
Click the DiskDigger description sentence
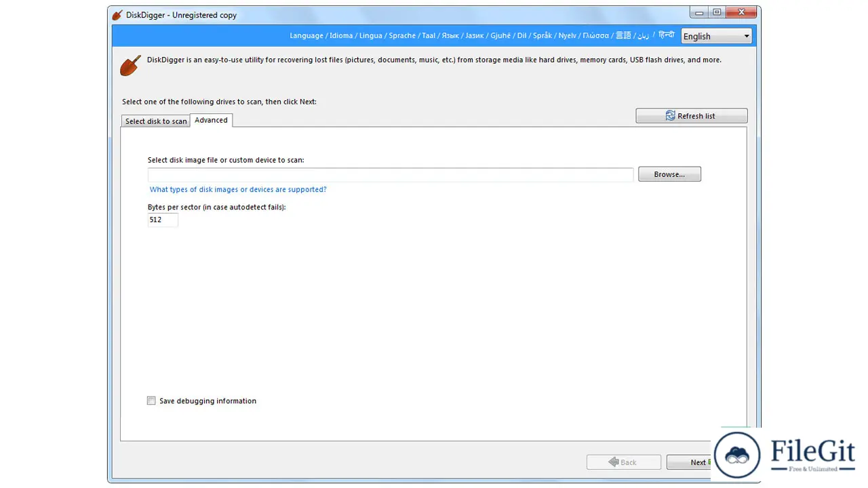(x=434, y=60)
